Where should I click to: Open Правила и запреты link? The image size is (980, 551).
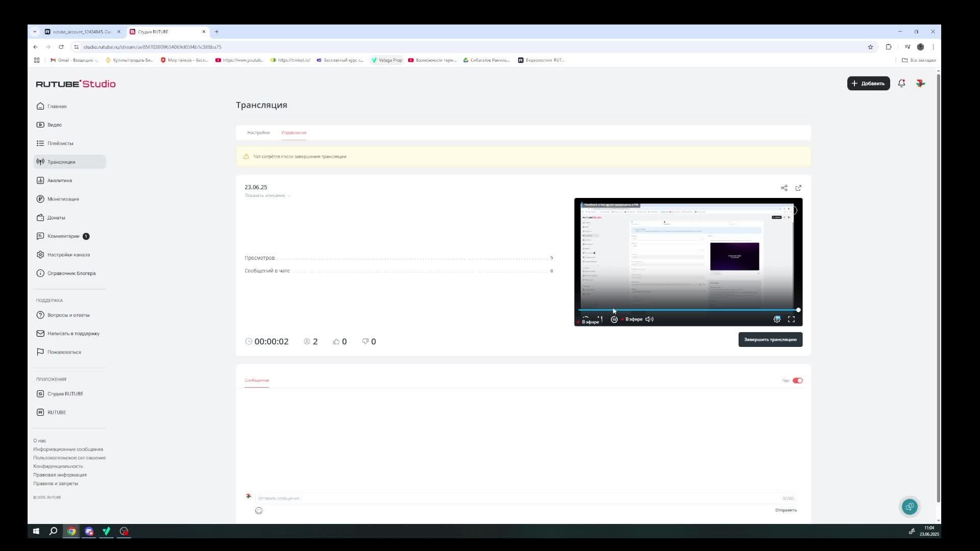[56, 484]
